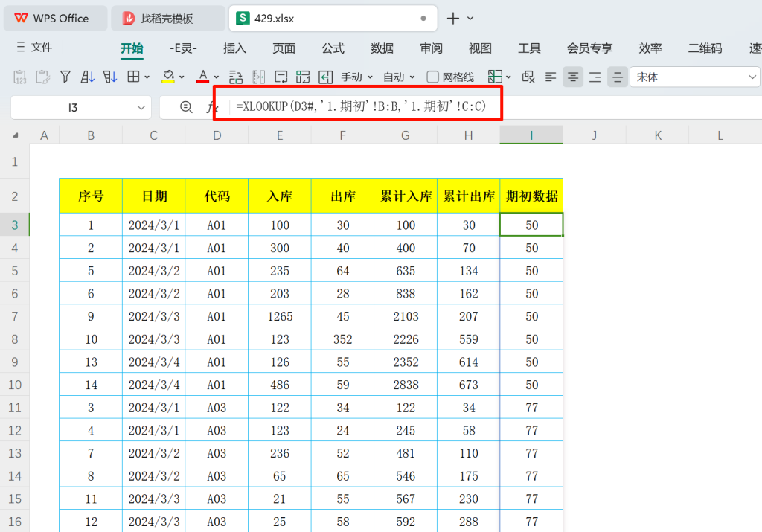The height and width of the screenshot is (532, 762).
Task: Open the font color dropdown arrow
Action: 217,77
